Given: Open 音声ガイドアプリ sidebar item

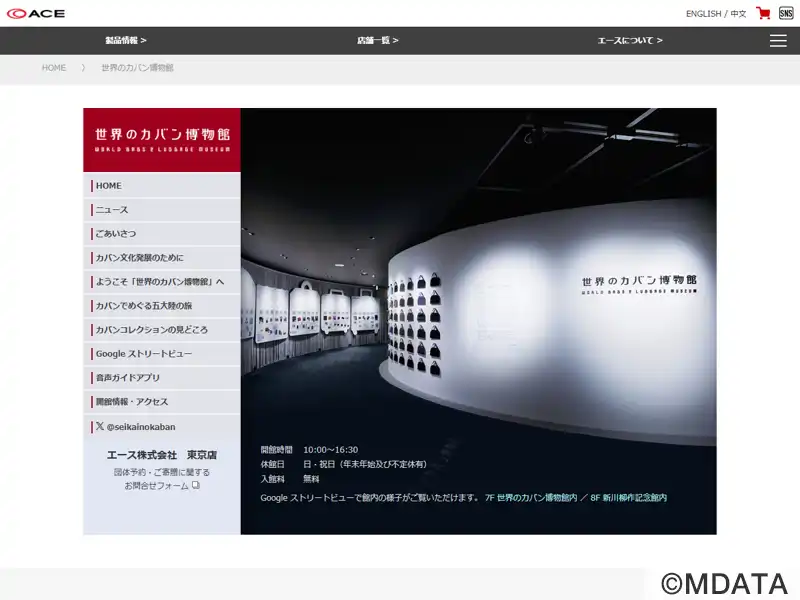Looking at the screenshot, I should pyautogui.click(x=162, y=378).
